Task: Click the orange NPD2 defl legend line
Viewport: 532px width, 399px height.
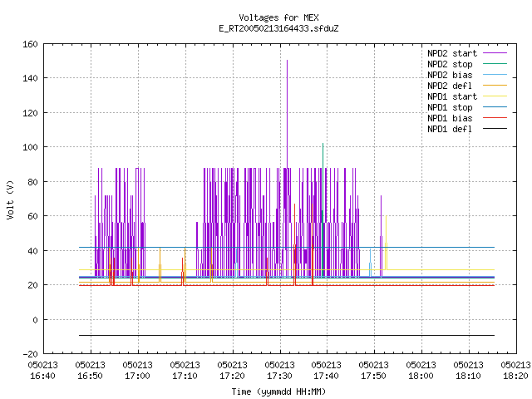Action: 495,86
